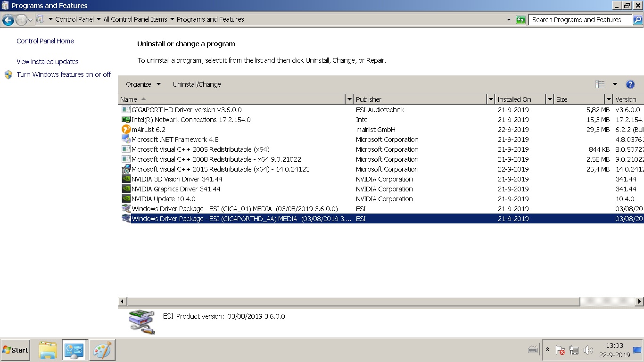Click the refresh button beside the address bar
Viewport: 644px width, 362px height.
[x=520, y=20]
